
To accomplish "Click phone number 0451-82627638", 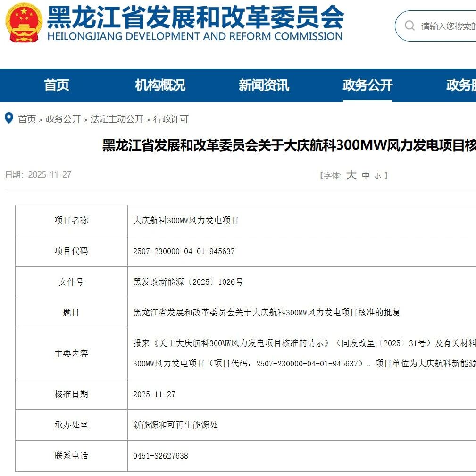I will pyautogui.click(x=160, y=456).
